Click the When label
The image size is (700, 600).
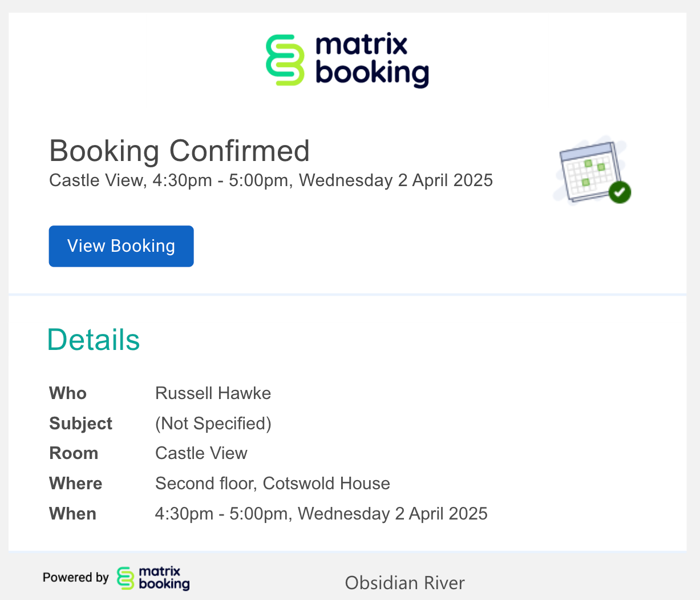(x=72, y=514)
